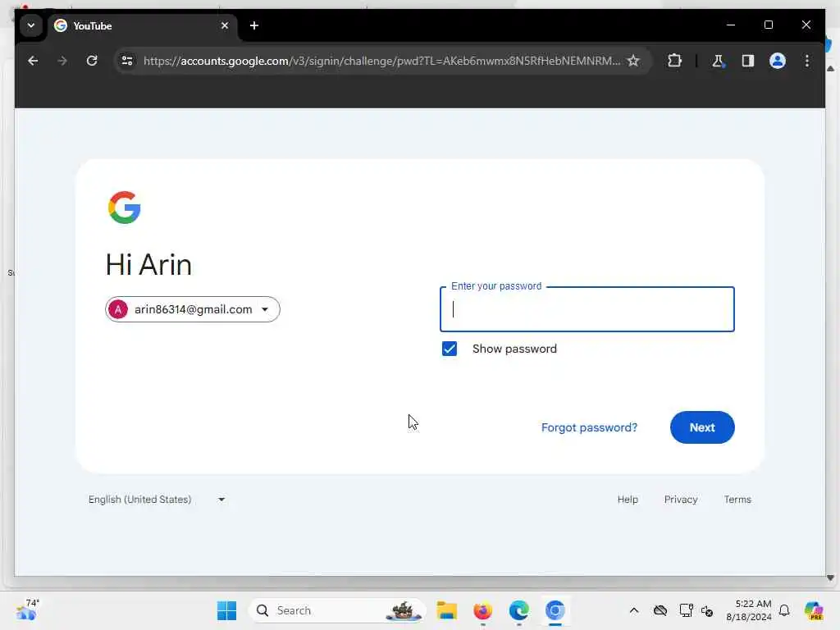
Task: Click the Forgot password? link
Action: click(x=589, y=427)
